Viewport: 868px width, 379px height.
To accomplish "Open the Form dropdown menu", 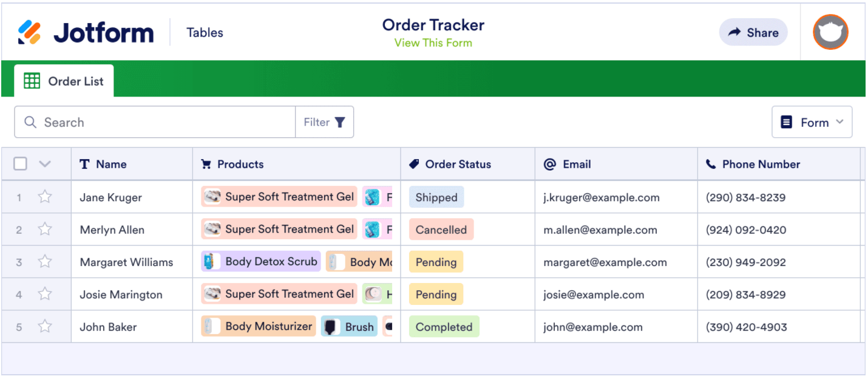I will pyautogui.click(x=812, y=121).
